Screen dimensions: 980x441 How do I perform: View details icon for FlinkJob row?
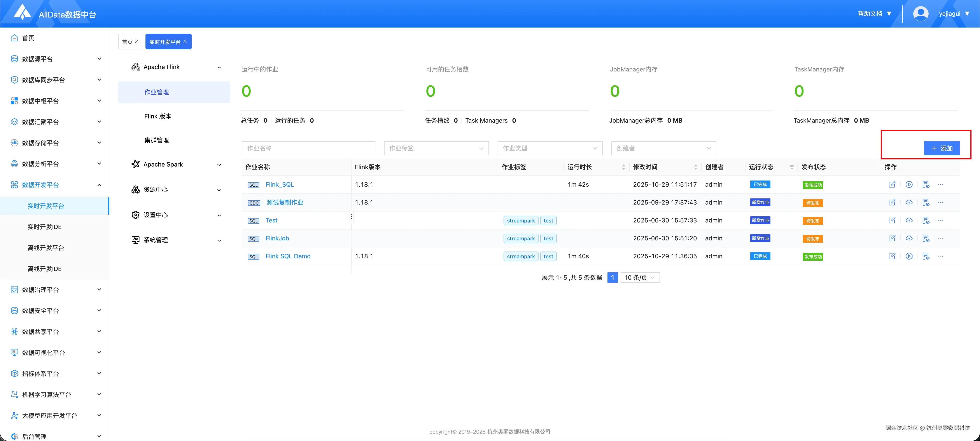926,238
